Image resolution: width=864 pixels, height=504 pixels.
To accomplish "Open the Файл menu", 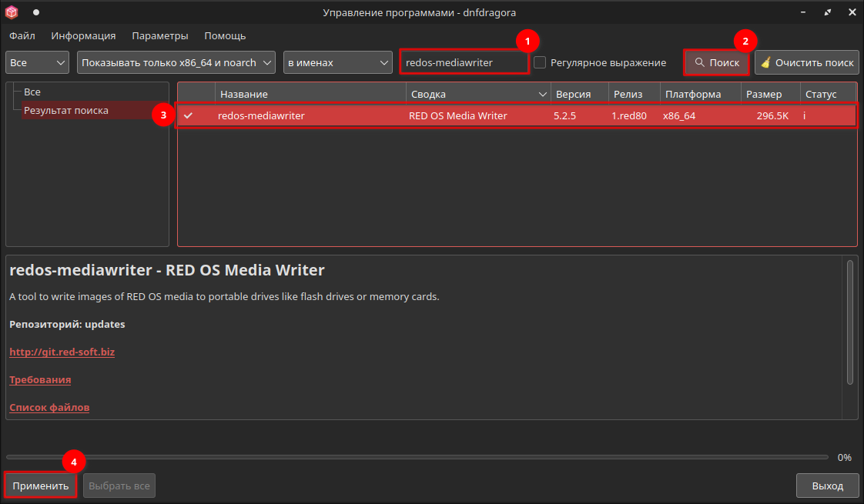I will pyautogui.click(x=22, y=36).
